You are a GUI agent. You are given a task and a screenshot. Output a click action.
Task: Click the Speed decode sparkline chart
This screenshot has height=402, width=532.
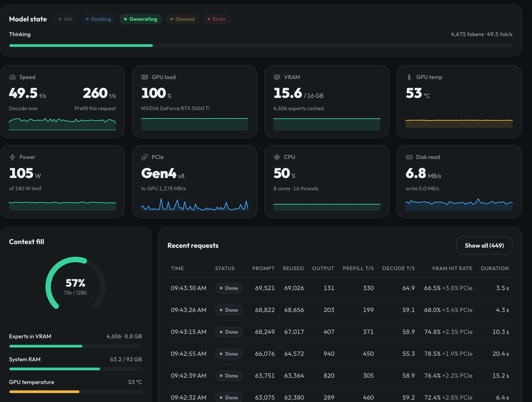pos(63,124)
